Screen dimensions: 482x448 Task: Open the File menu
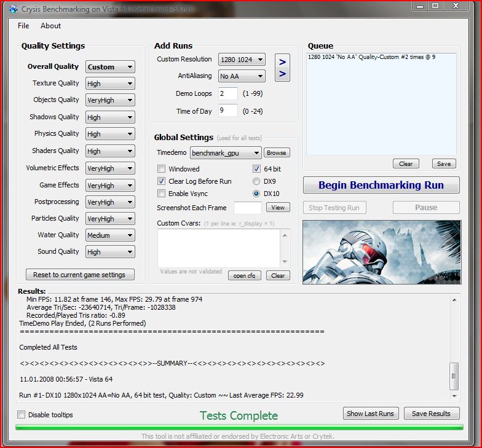coord(23,26)
